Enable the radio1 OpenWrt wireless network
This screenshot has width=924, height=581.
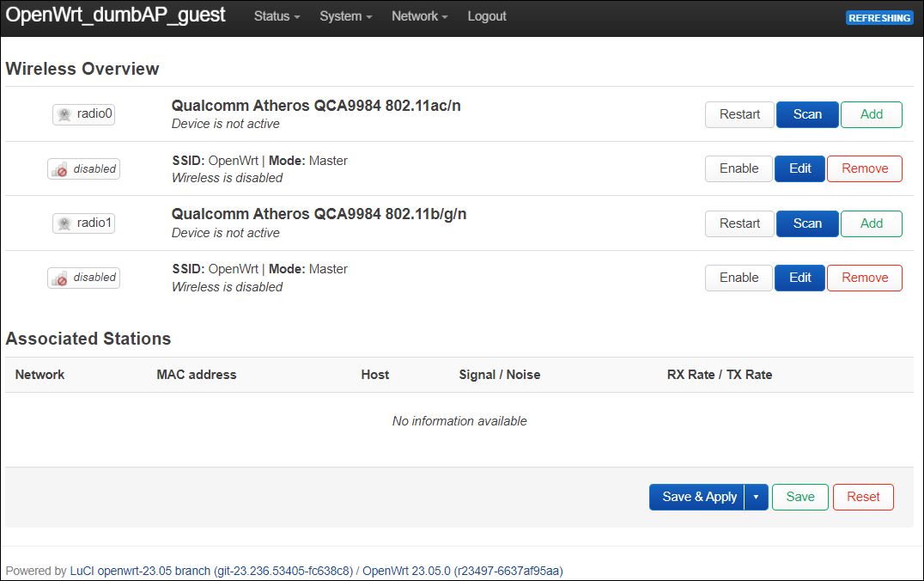pos(739,278)
